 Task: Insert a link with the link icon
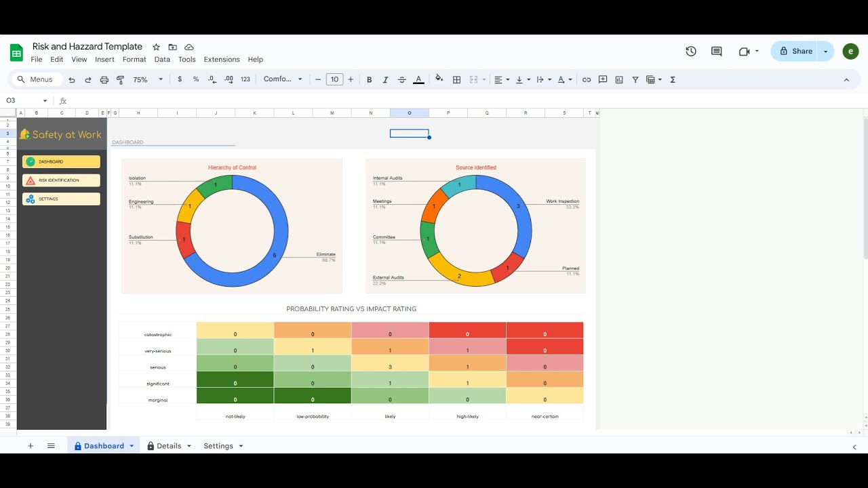[587, 79]
